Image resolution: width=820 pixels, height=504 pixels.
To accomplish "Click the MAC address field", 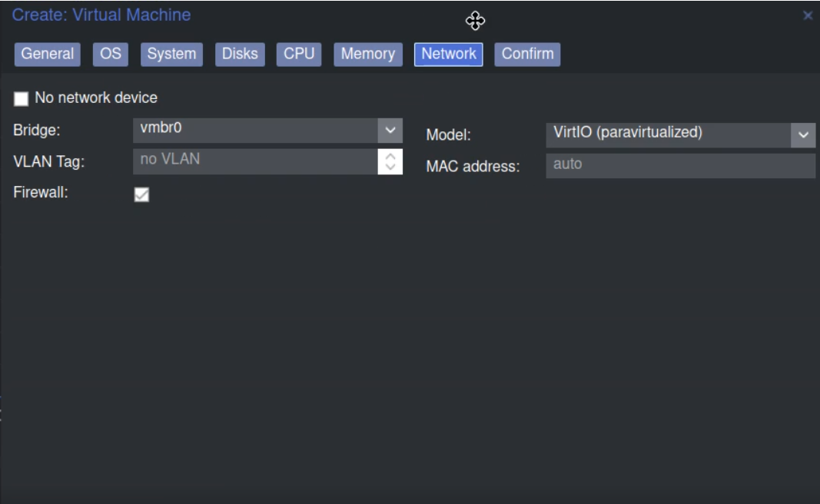I will coord(680,165).
